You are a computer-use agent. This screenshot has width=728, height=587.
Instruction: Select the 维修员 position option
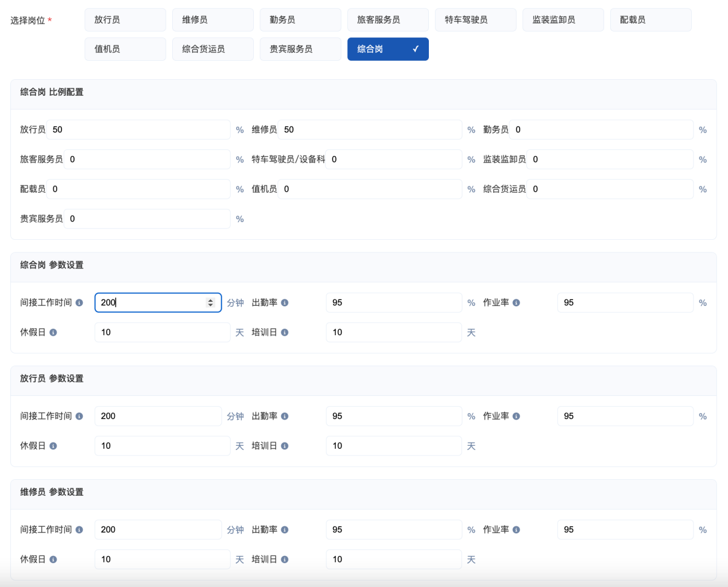213,20
